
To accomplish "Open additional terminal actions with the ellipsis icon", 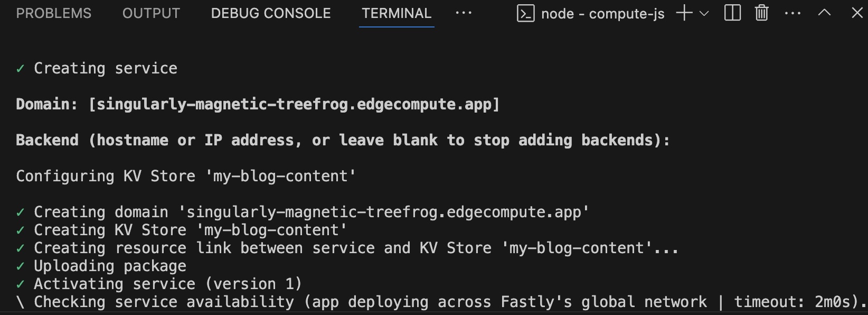I will [x=792, y=13].
